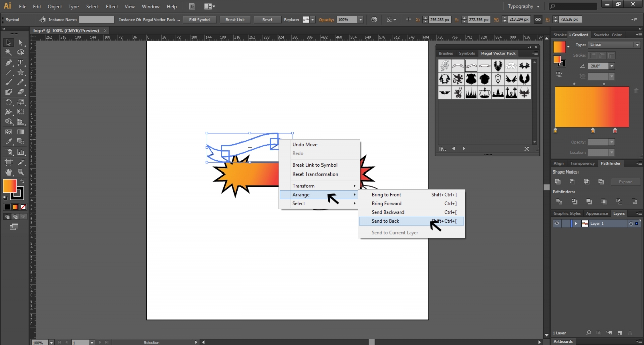Toggle Layer 1 visibility eye
Image resolution: width=644 pixels, height=345 pixels.
[x=557, y=224]
